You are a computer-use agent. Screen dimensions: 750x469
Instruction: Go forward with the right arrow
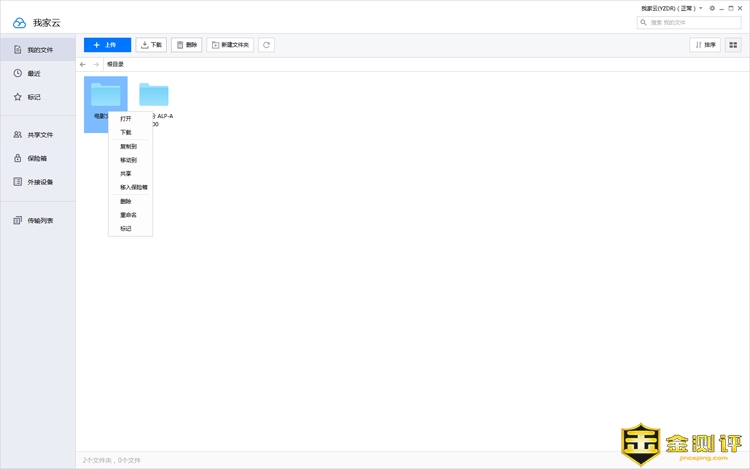96,64
